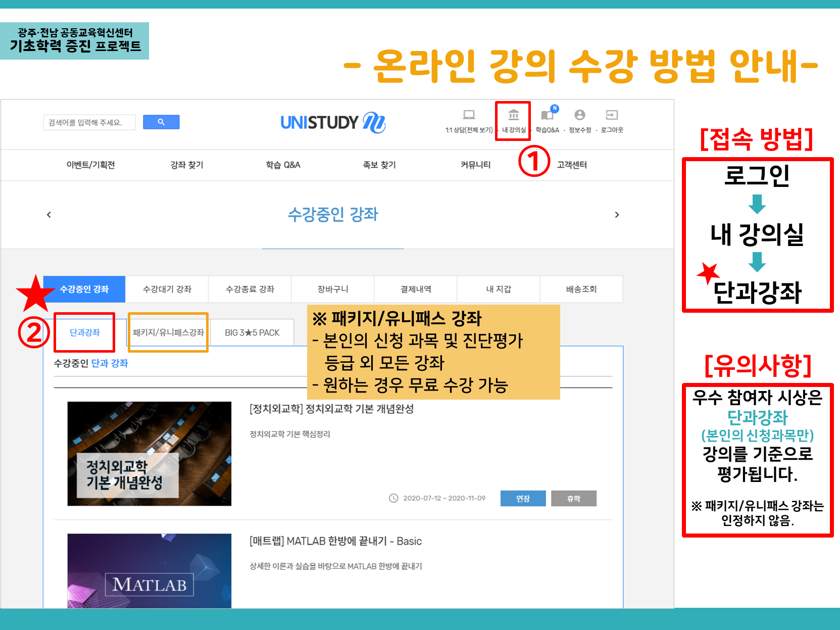The width and height of the screenshot is (840, 630).
Task: Open BIG 3★5 PACK tab
Action: (252, 332)
